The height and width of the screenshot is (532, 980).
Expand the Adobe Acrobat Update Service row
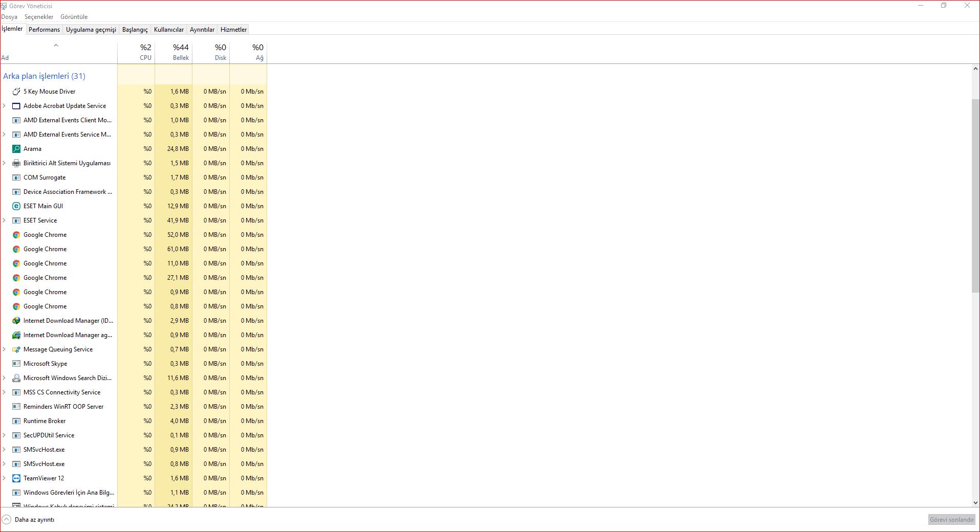(4, 106)
